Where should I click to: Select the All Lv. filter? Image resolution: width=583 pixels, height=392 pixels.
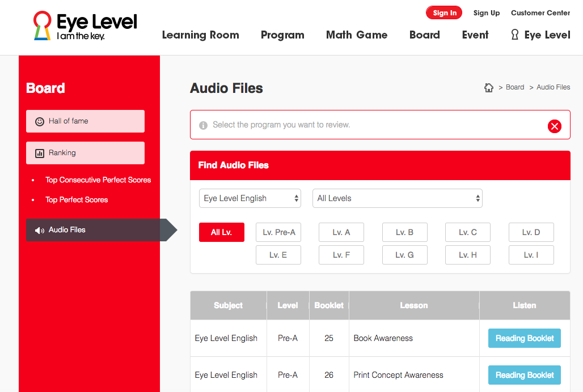pos(222,232)
